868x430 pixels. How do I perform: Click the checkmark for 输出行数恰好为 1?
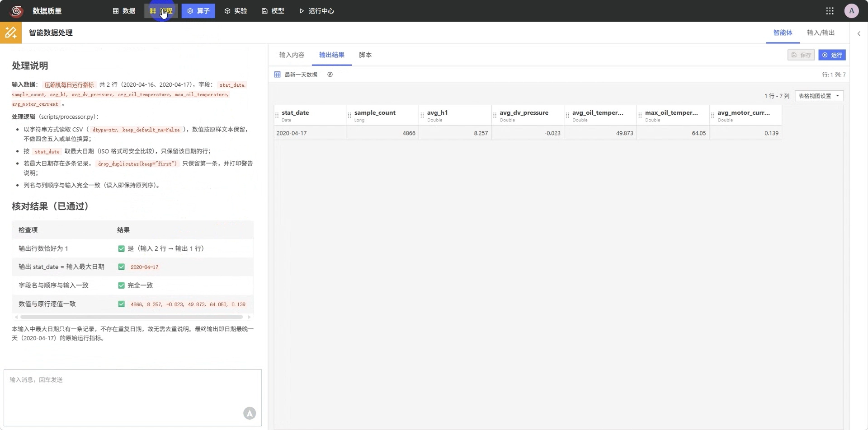click(x=121, y=248)
